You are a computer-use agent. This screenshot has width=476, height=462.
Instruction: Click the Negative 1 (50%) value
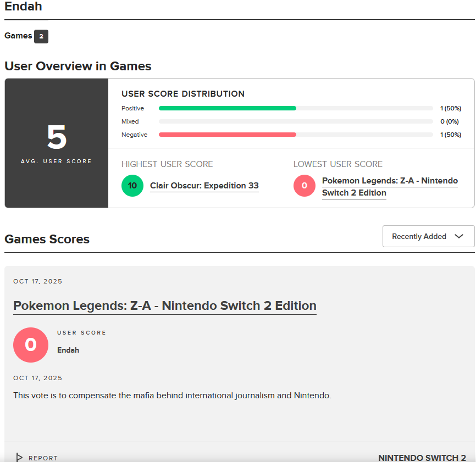451,135
